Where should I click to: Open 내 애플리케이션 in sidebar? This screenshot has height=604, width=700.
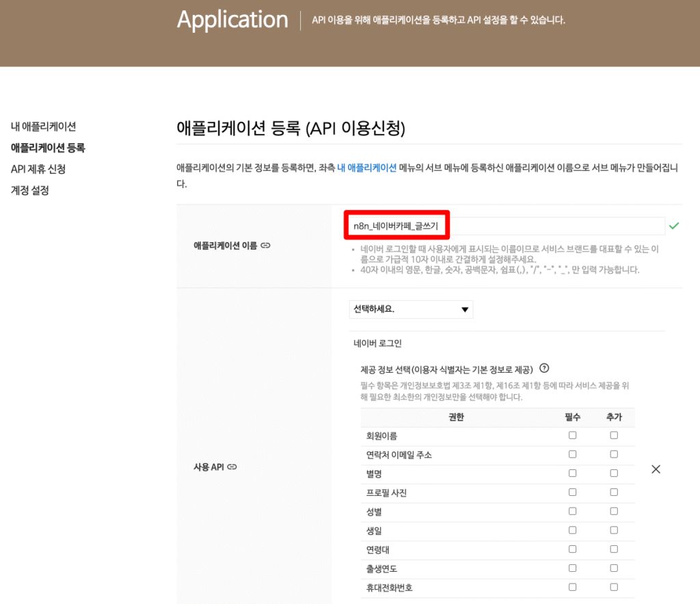tap(43, 127)
